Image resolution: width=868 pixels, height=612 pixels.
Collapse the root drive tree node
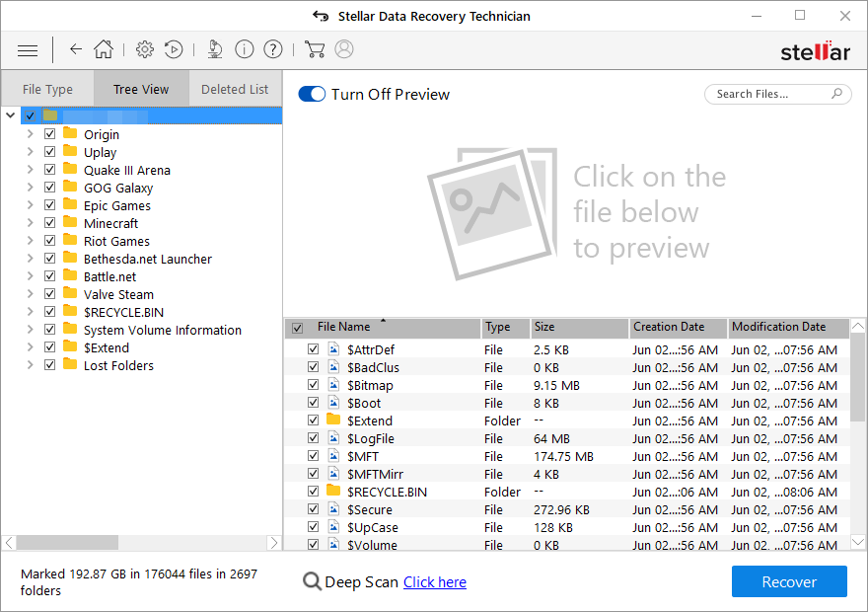point(11,115)
